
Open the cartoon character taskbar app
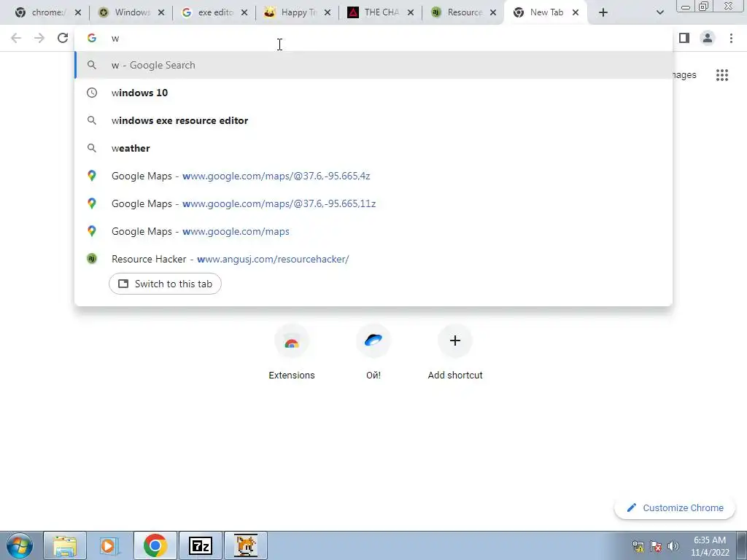(x=245, y=545)
